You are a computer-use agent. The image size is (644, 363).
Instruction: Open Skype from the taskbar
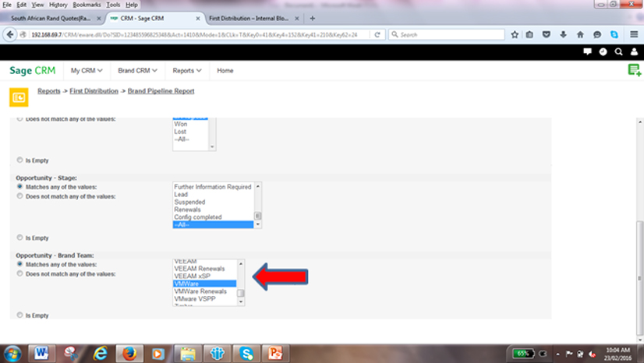tap(246, 353)
